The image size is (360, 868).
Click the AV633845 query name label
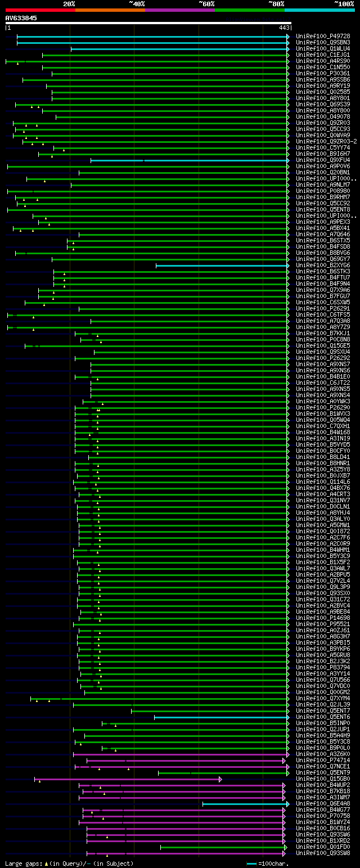[x=21, y=18]
